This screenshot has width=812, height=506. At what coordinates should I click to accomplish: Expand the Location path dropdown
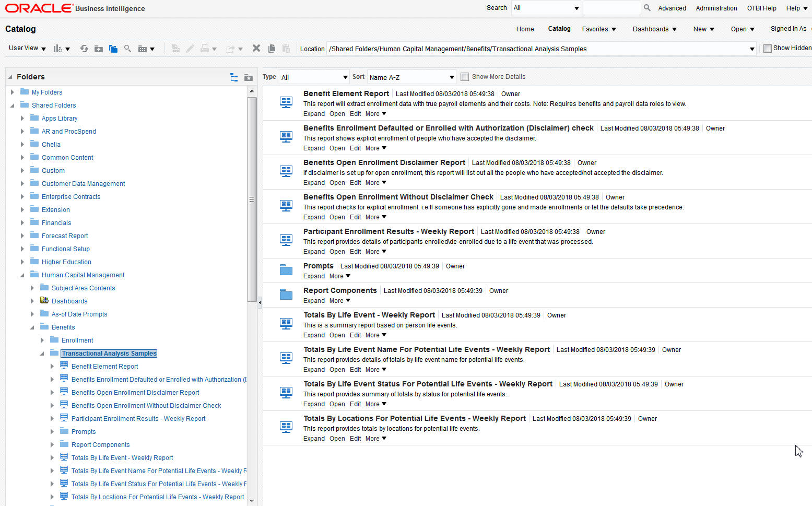pos(752,49)
